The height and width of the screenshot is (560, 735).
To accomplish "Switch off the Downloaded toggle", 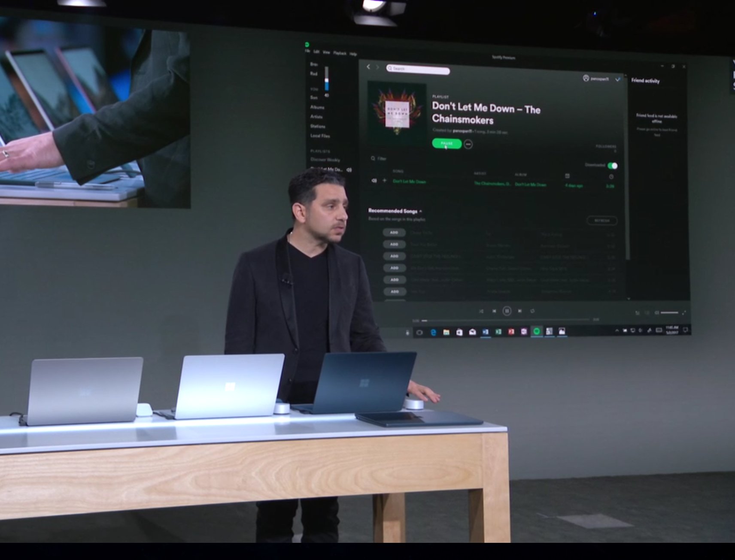I will 613,166.
